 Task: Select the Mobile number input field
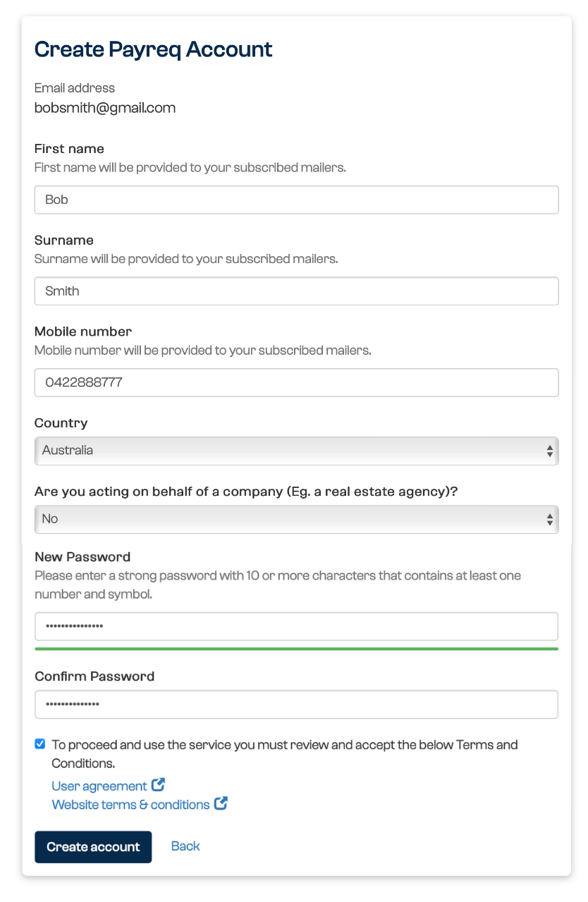point(296,382)
